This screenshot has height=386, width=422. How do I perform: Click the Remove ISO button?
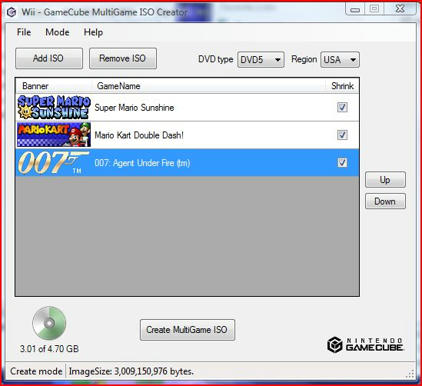click(x=123, y=58)
